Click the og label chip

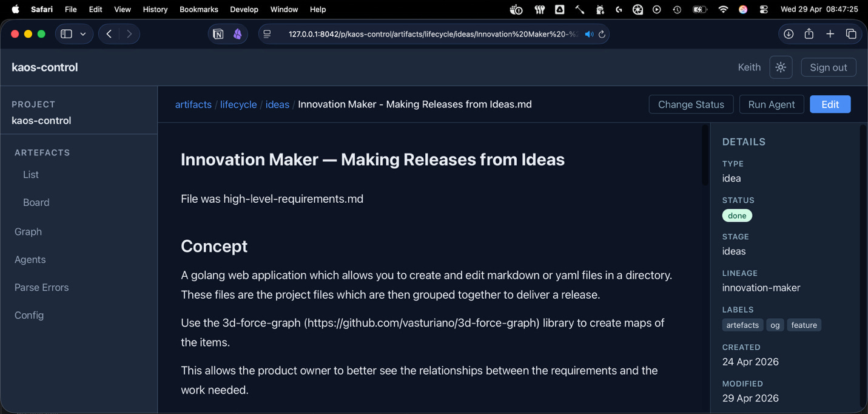coord(775,325)
